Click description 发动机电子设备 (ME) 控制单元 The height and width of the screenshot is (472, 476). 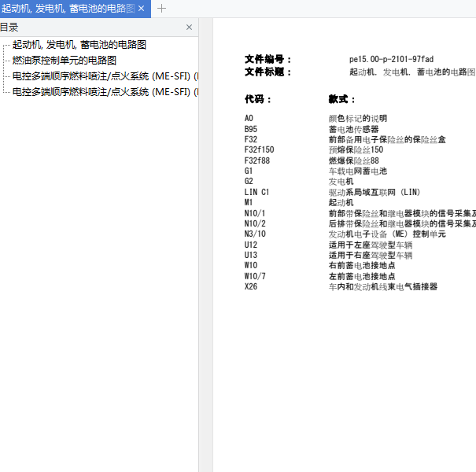[x=387, y=234]
